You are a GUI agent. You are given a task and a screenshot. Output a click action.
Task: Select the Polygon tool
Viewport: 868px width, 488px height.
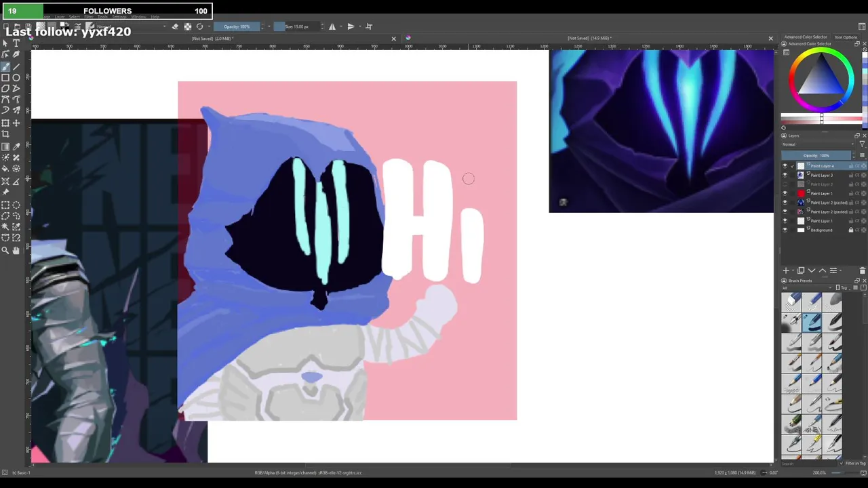point(5,89)
